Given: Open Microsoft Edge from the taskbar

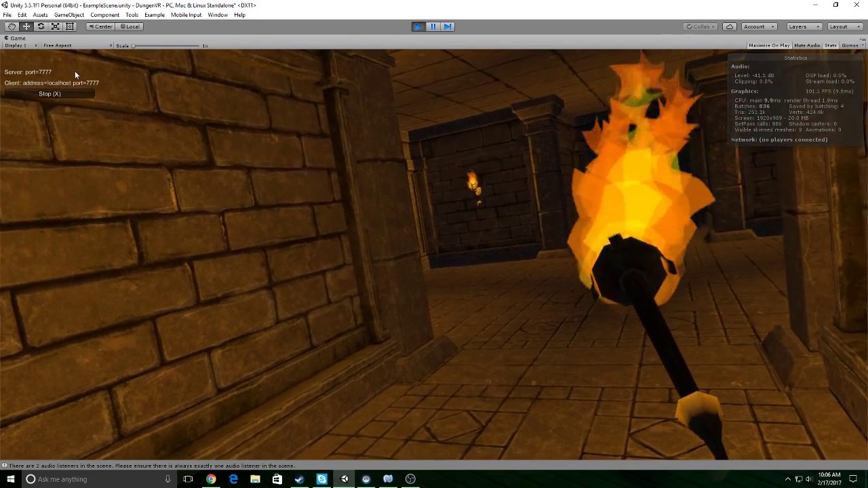Looking at the screenshot, I should coord(233,479).
